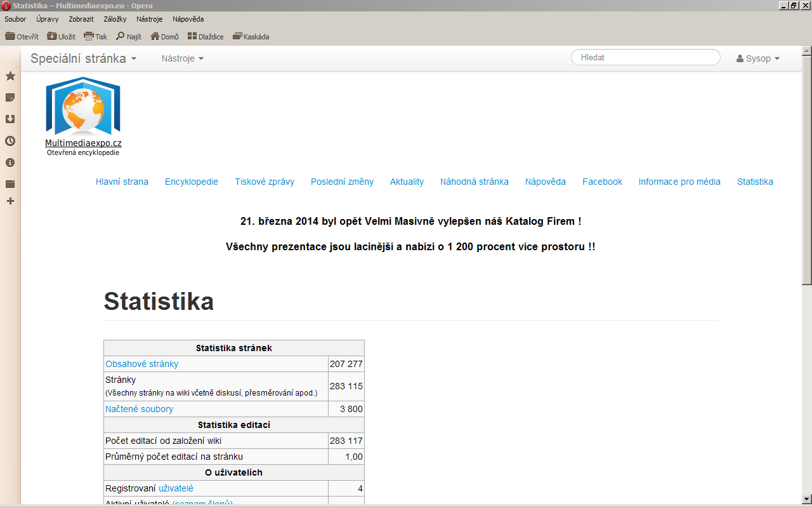Expand the Speciální stránka dropdown

point(84,58)
